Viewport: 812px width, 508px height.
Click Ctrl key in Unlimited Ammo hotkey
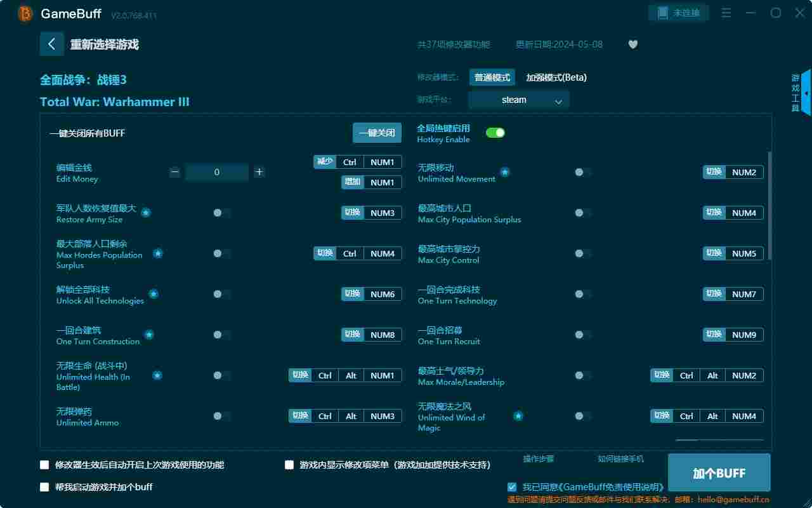(325, 416)
